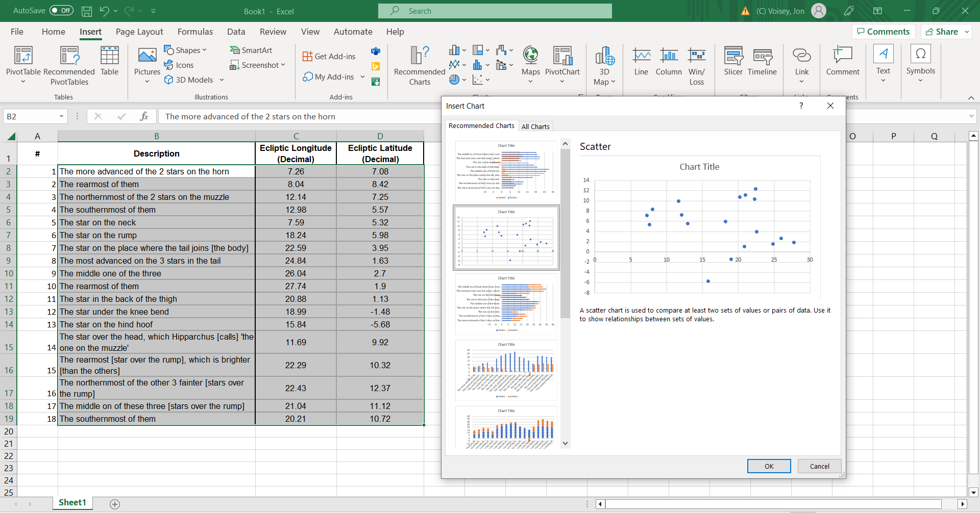Expand the formula bar
The width and height of the screenshot is (980, 513).
[x=971, y=116]
